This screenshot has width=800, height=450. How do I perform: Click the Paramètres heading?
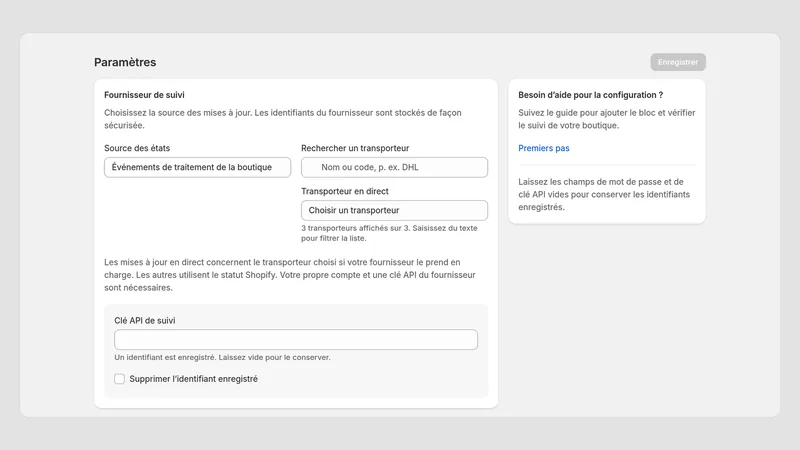coord(125,62)
